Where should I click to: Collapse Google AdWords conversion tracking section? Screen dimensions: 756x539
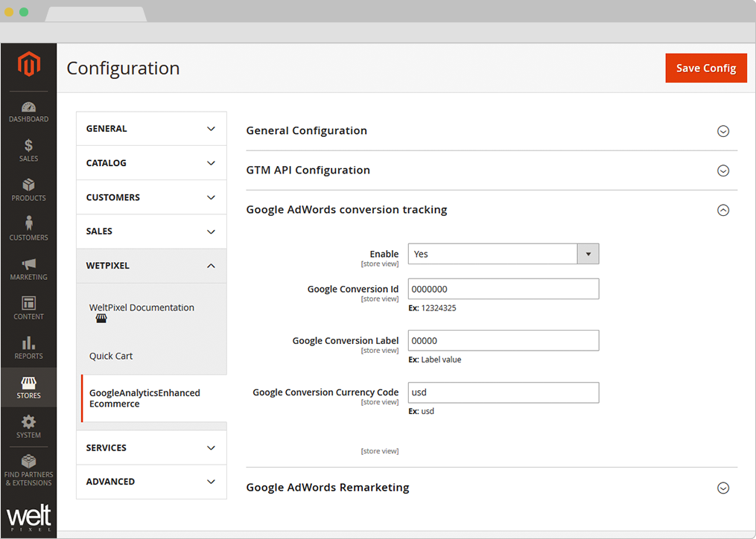[722, 210]
